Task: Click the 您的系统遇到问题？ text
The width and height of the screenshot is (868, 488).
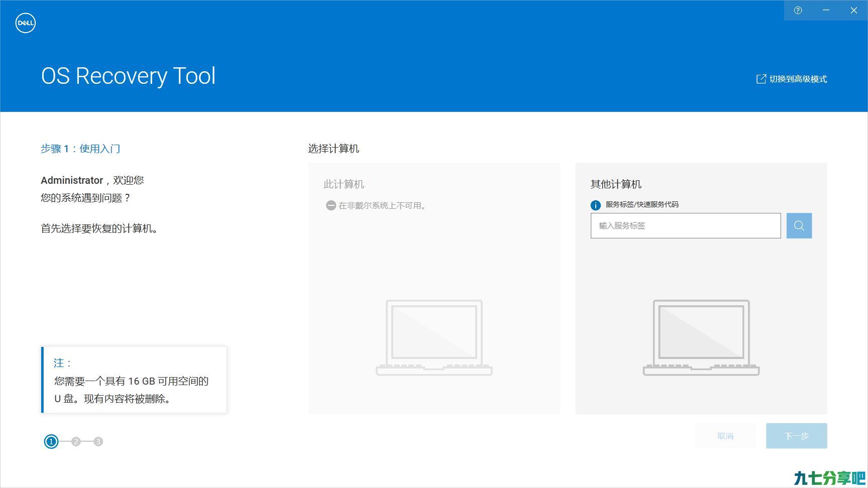Action: [x=86, y=198]
